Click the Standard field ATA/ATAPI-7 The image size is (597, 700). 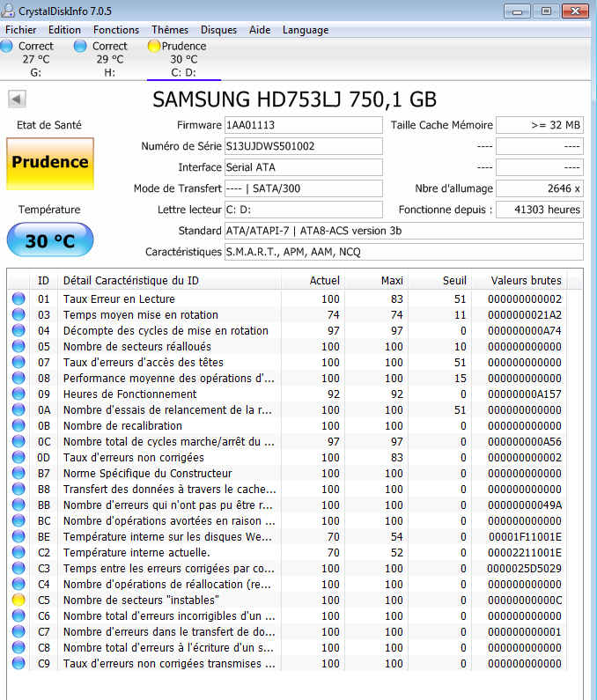(x=403, y=231)
